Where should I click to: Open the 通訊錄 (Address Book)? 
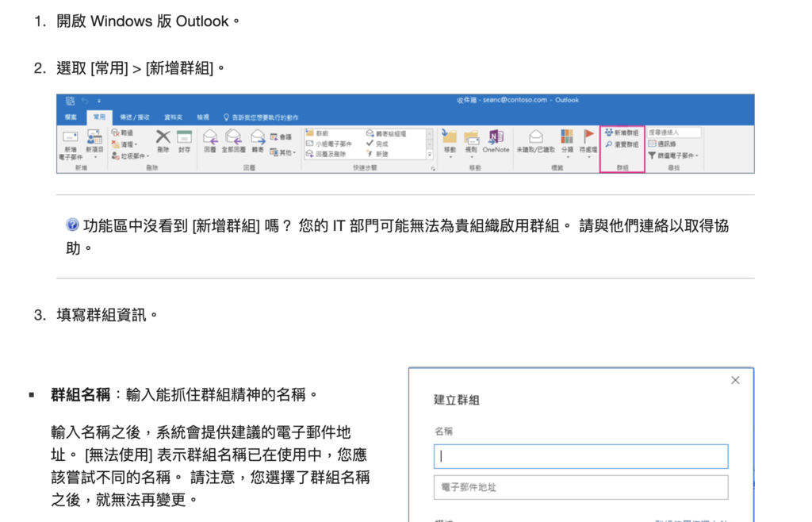tap(662, 144)
